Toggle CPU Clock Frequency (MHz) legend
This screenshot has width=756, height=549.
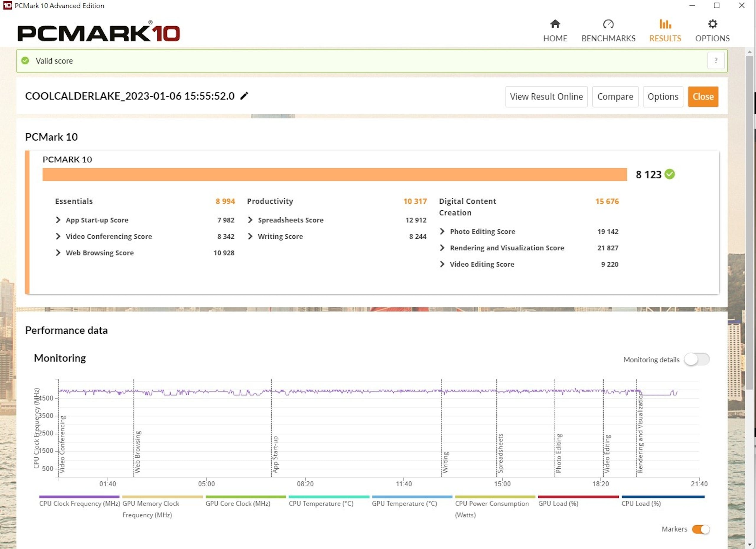click(79, 502)
